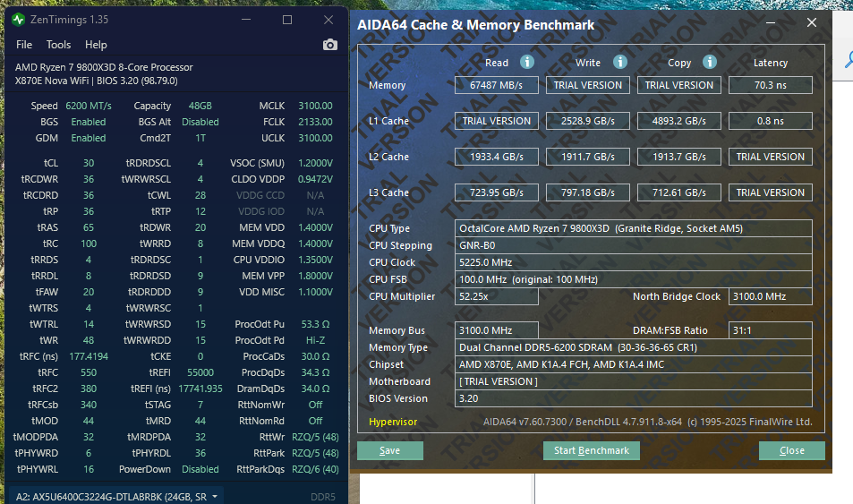Open the Tools menu in ZenTimings

pos(59,45)
